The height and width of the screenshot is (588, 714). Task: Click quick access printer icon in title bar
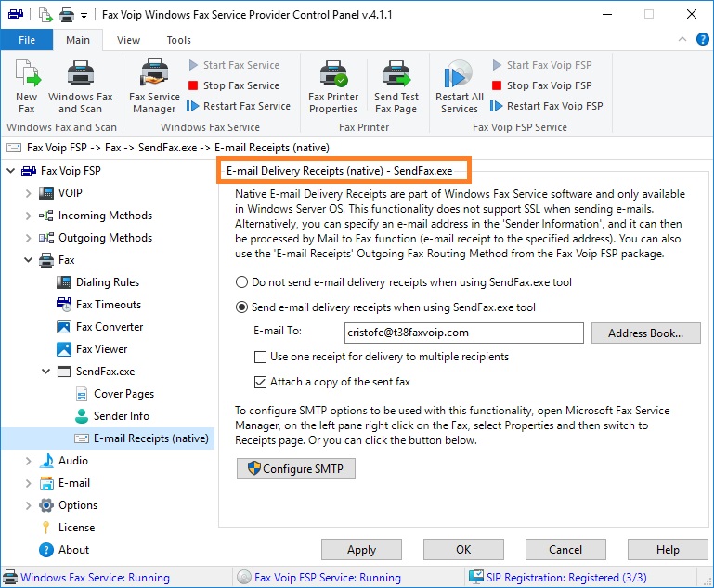pyautogui.click(x=67, y=15)
